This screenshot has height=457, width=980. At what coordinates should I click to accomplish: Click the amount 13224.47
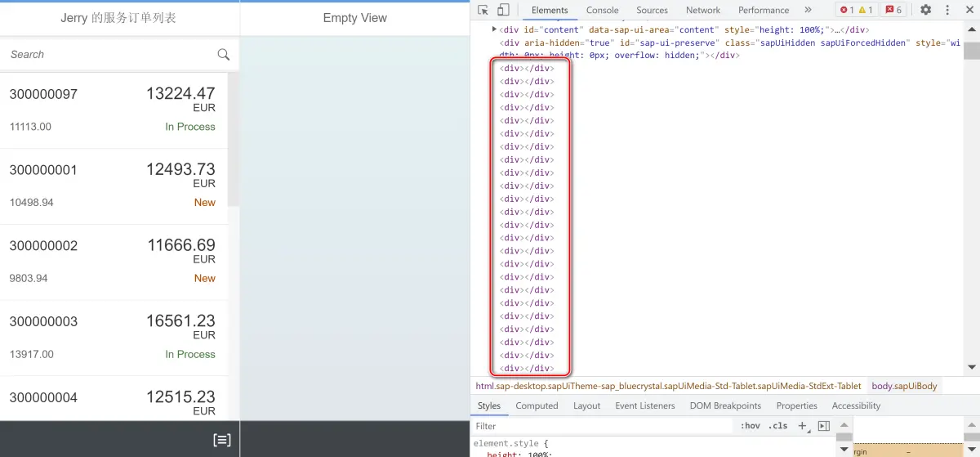click(180, 93)
